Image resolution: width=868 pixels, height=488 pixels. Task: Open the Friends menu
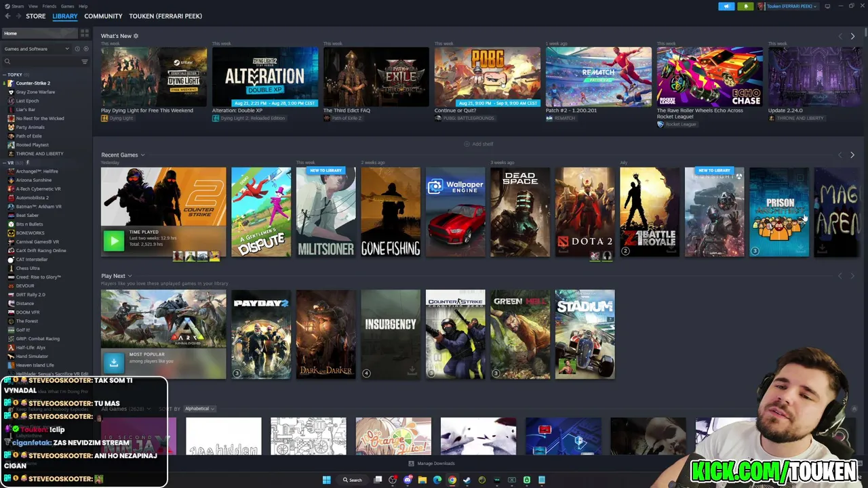click(50, 6)
